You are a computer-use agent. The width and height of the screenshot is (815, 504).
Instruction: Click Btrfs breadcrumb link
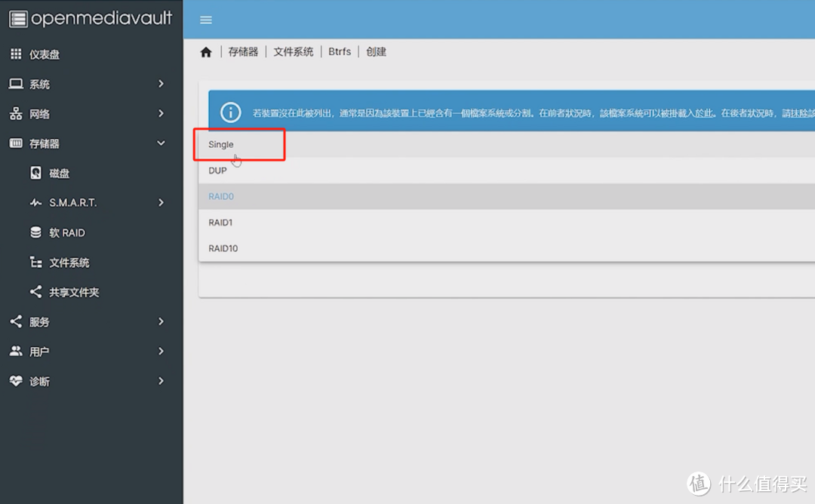(340, 51)
